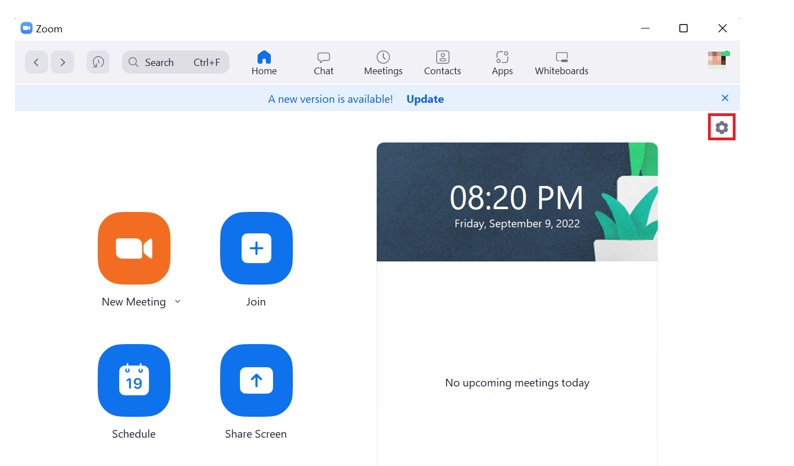Click the history clock icon
This screenshot has width=794, height=466.
(x=98, y=62)
